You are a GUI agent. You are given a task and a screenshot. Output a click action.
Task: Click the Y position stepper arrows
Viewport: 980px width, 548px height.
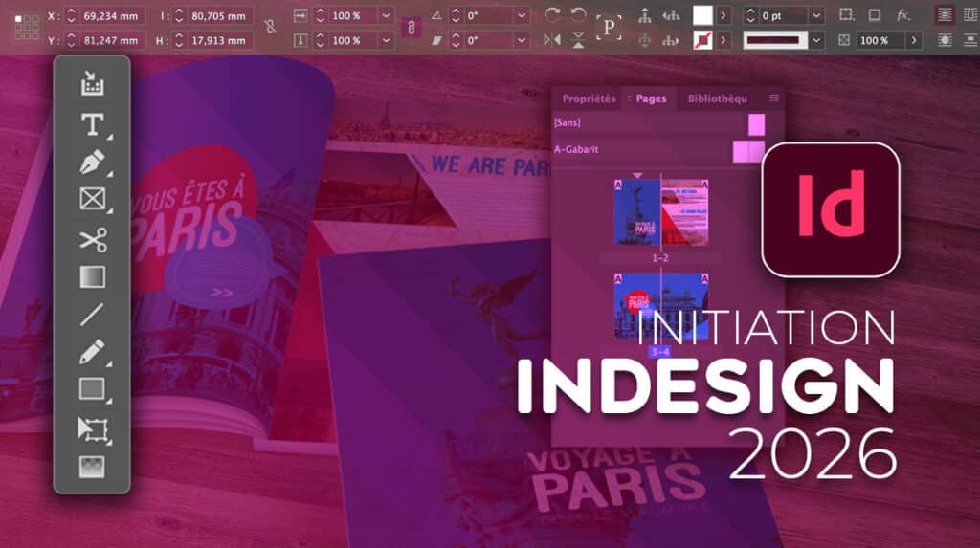point(71,40)
